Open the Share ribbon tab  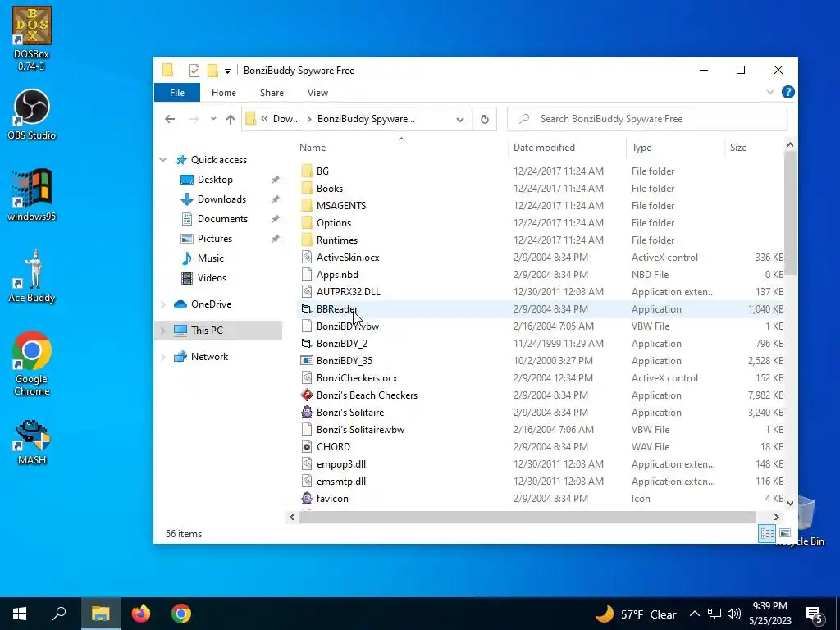point(272,93)
